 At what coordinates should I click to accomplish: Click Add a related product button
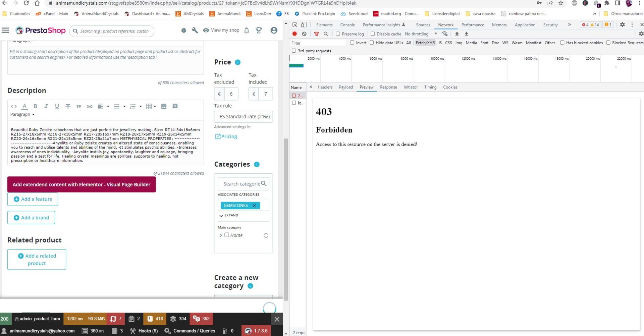37,260
